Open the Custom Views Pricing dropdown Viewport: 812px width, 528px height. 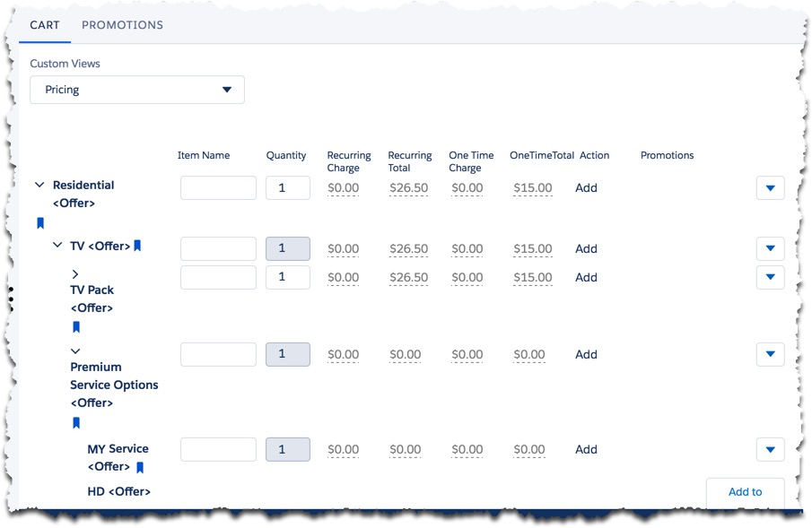point(137,90)
